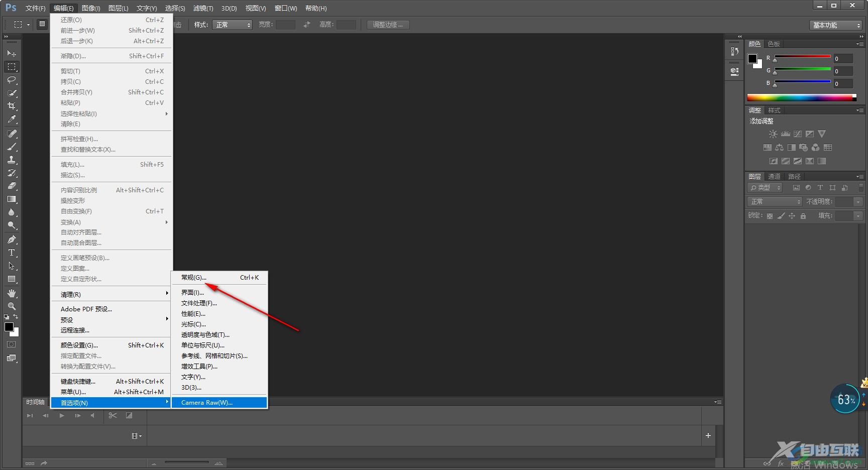Click the red R color slider
The image size is (868, 470).
pos(802,57)
